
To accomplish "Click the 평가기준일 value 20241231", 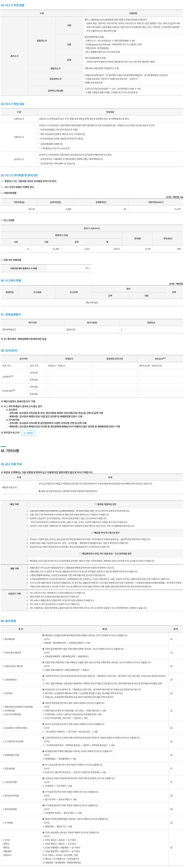I will coord(71,330).
